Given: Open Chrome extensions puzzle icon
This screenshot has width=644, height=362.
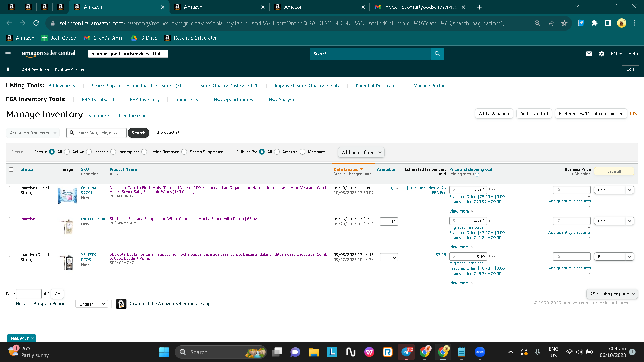Looking at the screenshot, I should [x=594, y=23].
